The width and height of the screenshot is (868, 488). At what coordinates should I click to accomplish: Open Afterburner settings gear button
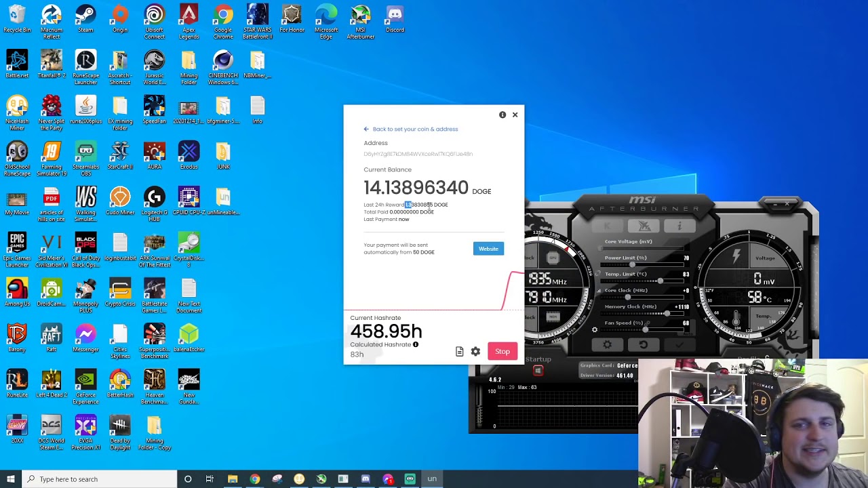pos(607,344)
